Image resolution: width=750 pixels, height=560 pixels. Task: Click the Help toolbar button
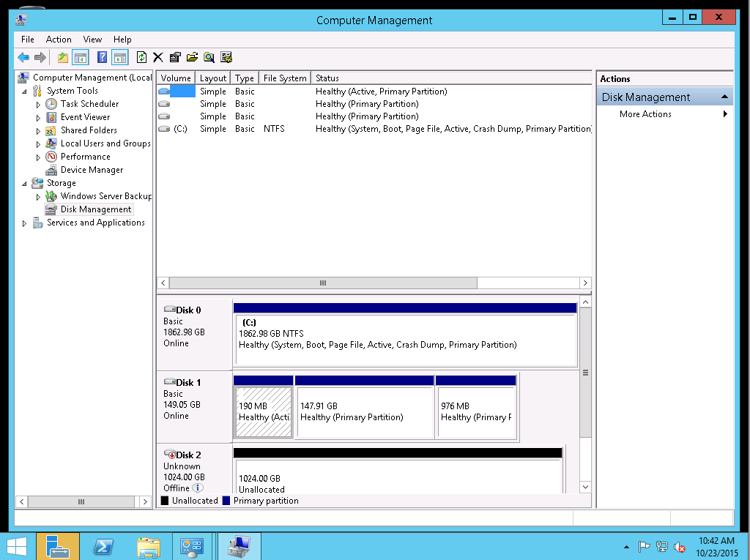103,58
